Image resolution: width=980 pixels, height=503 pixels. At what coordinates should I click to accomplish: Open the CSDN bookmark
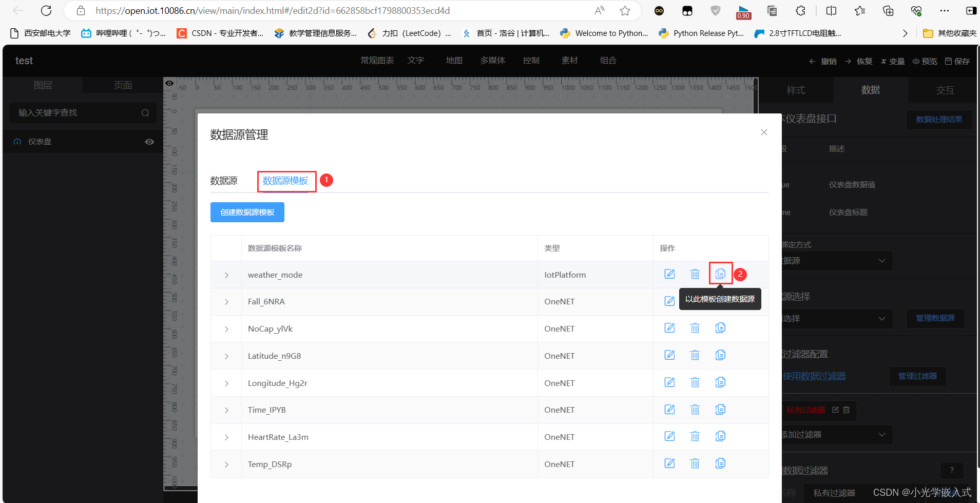[x=220, y=33]
